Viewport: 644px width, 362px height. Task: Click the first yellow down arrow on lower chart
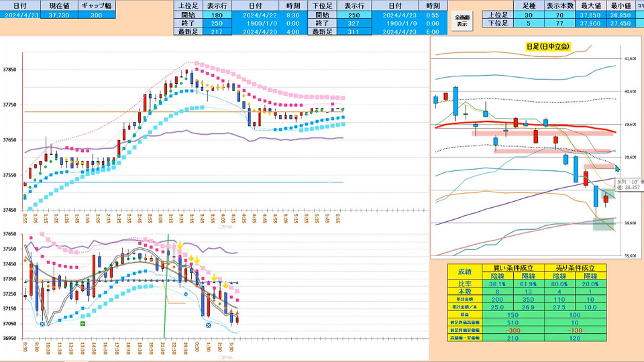point(180,246)
